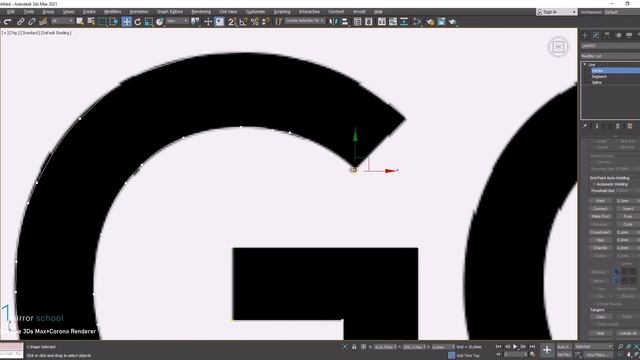The width and height of the screenshot is (640, 360).
Task: Switch to the Hierarchy command panel tab
Action: (607, 36)
